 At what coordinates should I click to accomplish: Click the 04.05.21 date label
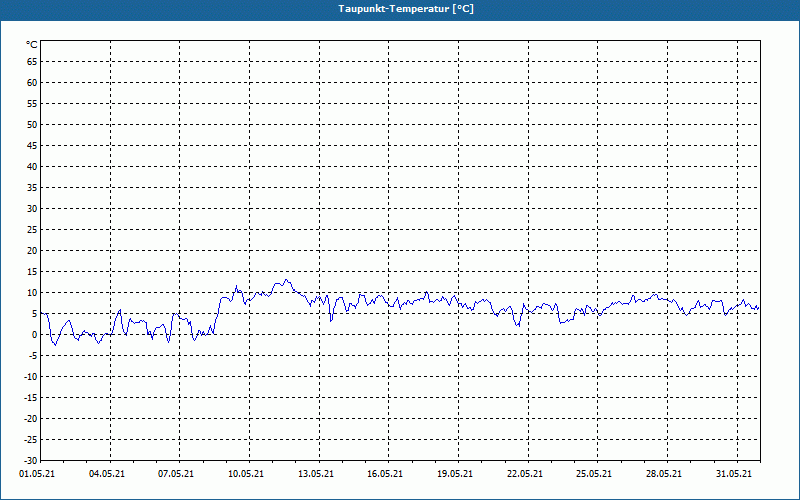107,474
